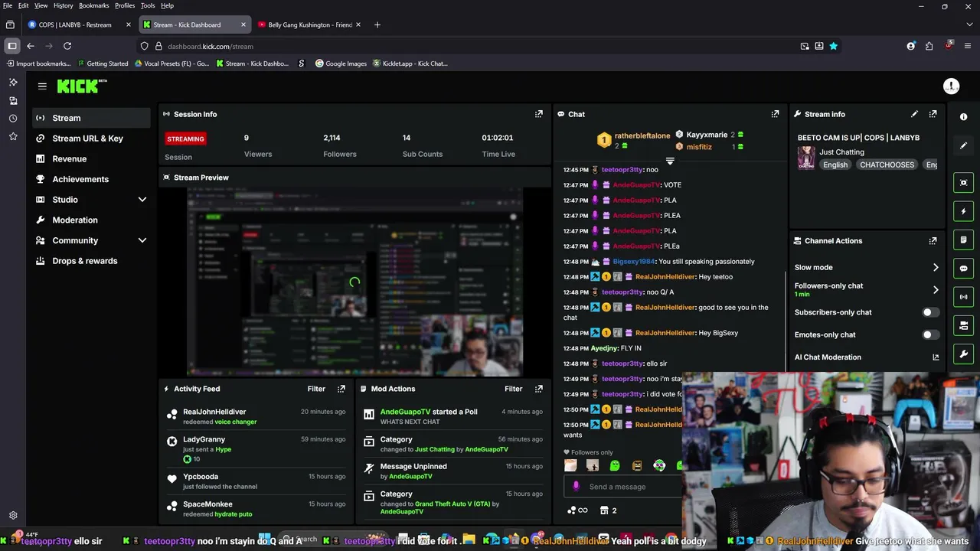Pop out the Channel Actions panel

pos(933,240)
